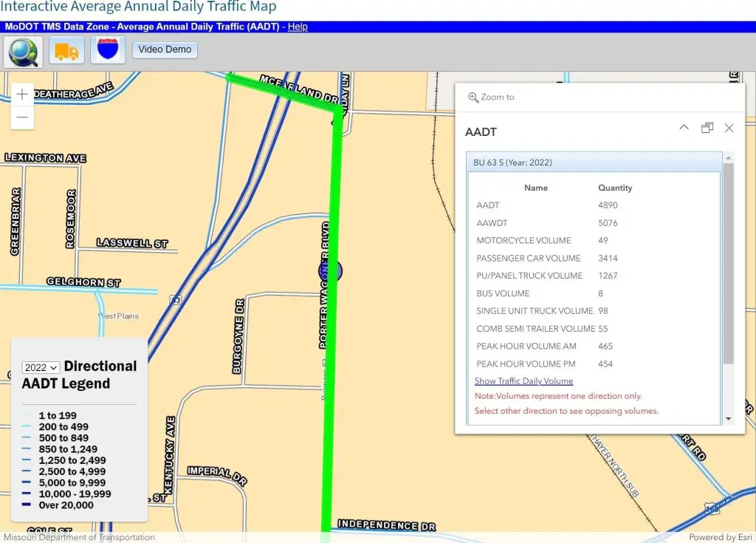The image size is (756, 543).
Task: Click the popup vertical scrollbar thumb
Action: click(x=728, y=264)
